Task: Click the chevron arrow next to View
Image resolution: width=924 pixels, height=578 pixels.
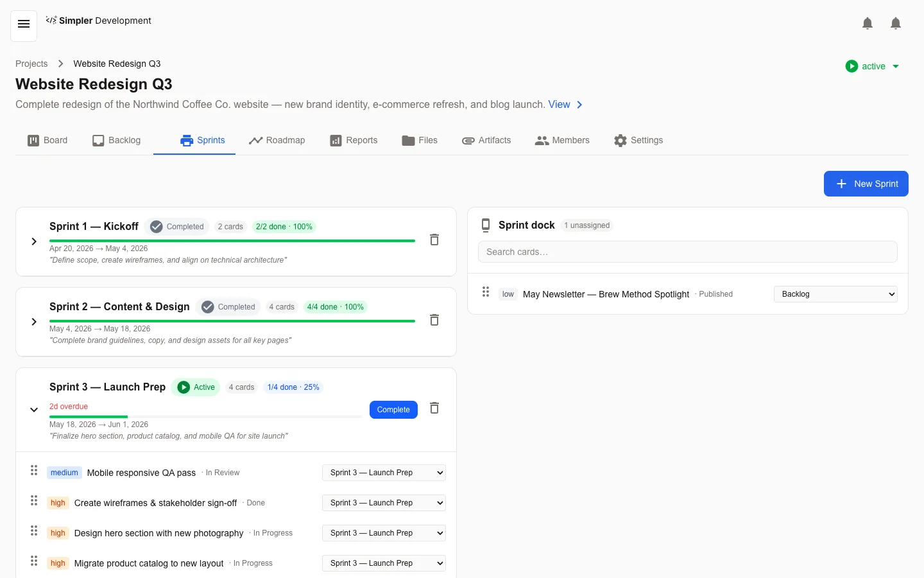Action: pos(579,105)
